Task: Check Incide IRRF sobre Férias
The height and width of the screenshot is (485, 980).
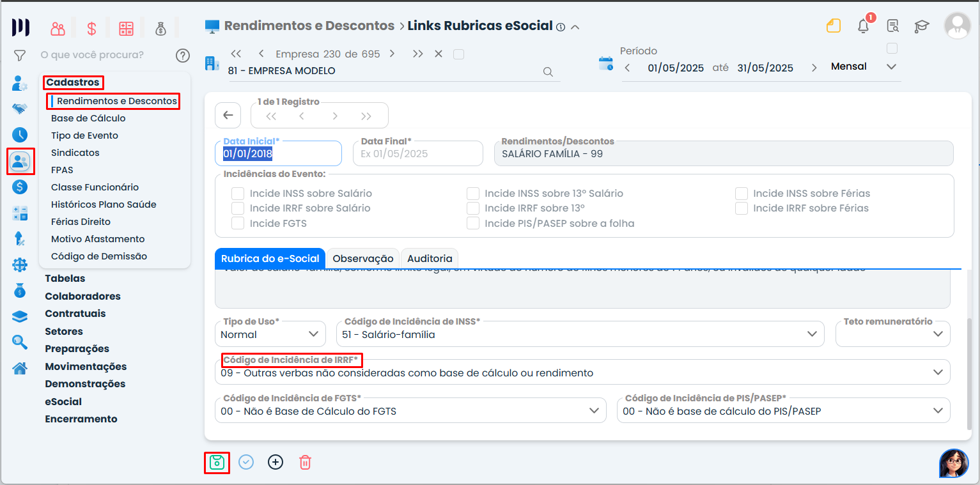Action: 742,208
